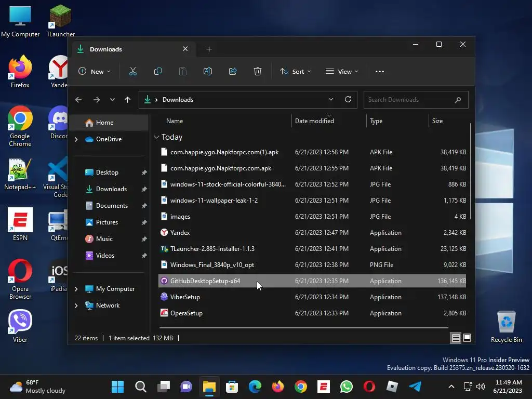The image size is (532, 399).
Task: Open the Windows Start button
Action: tap(118, 387)
